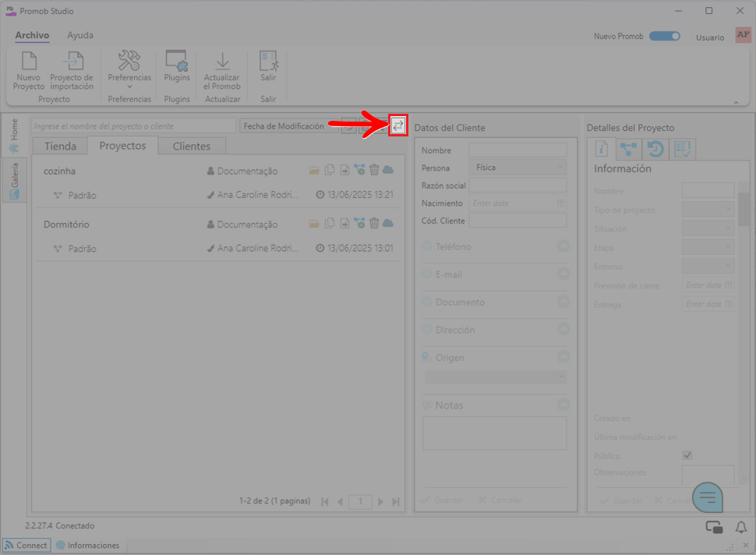The image size is (756, 555).
Task: Open the cozinha project folder icon
Action: [x=314, y=170]
